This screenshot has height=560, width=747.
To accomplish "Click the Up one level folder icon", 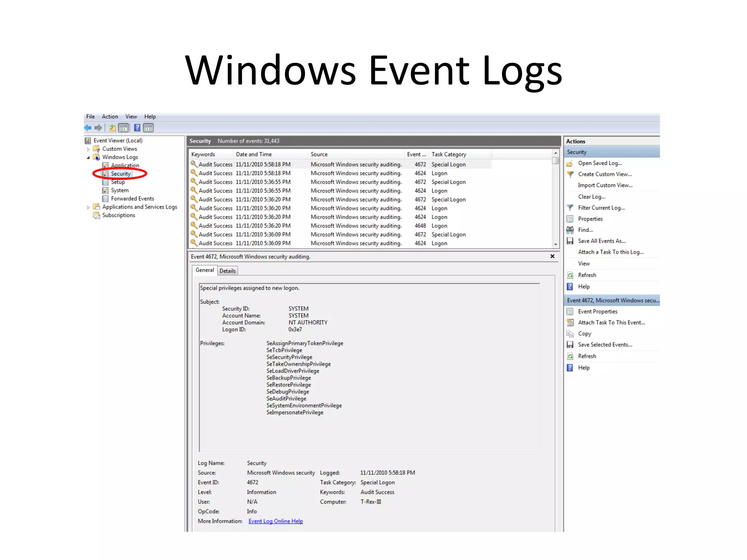I will pos(113,128).
